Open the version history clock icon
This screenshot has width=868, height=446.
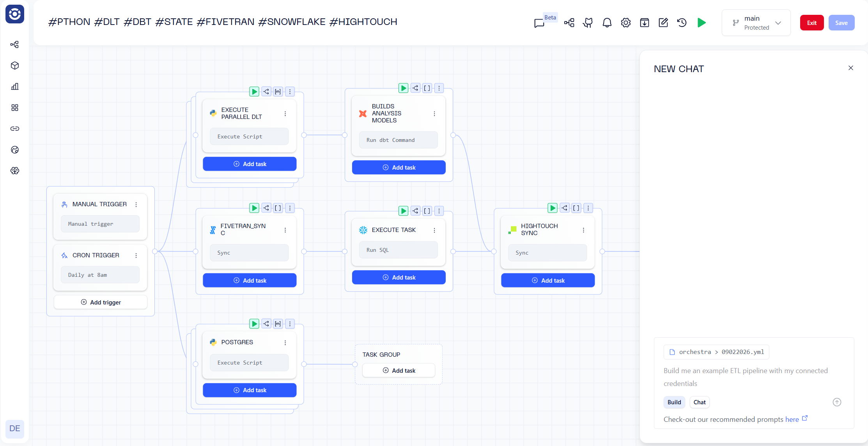tap(682, 23)
